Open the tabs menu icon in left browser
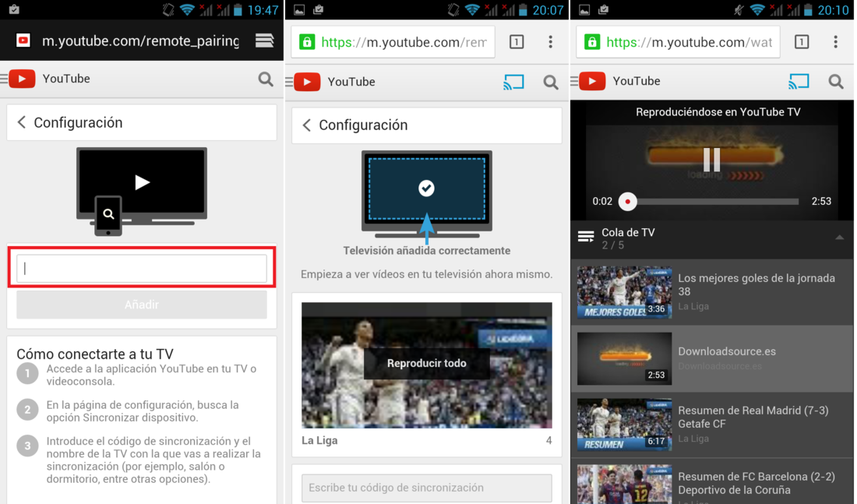Viewport: 857px width, 504px height. 265,41
